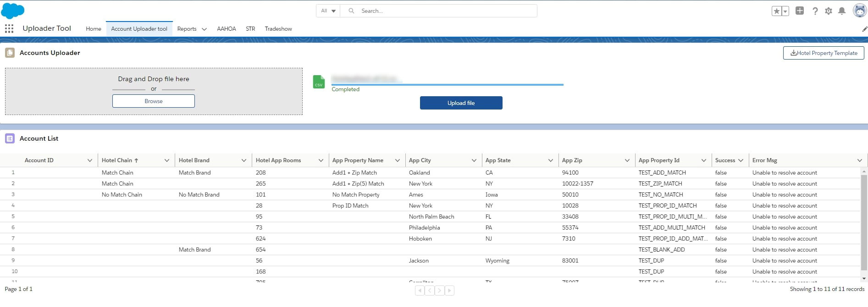Select the 'Add1 + Zip(5) Match' cell

pyautogui.click(x=358, y=184)
